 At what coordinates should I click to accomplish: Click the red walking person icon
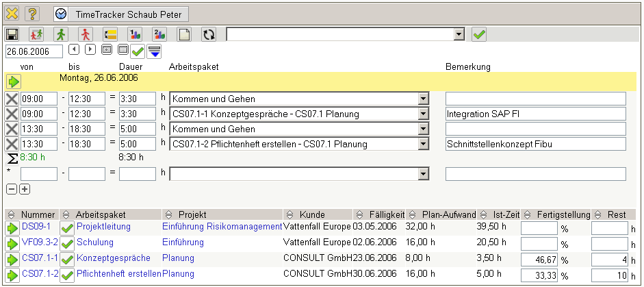coord(86,34)
